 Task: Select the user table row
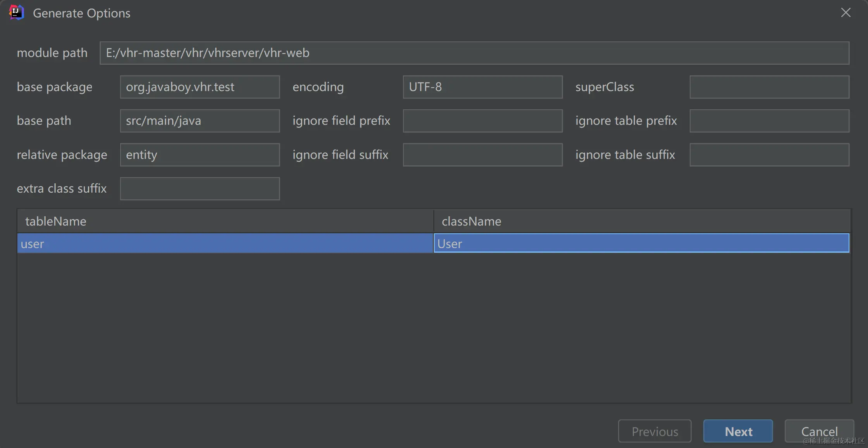225,243
